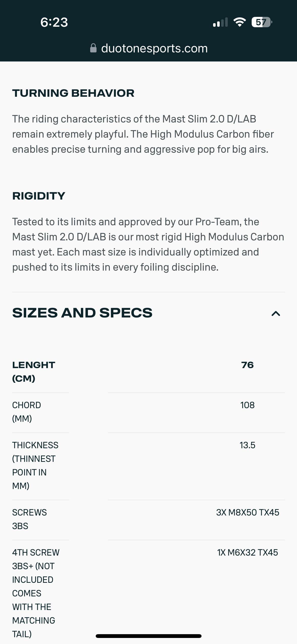Screen dimensions: 297x644
Task: Tap the chord value 108
Action: (x=247, y=405)
